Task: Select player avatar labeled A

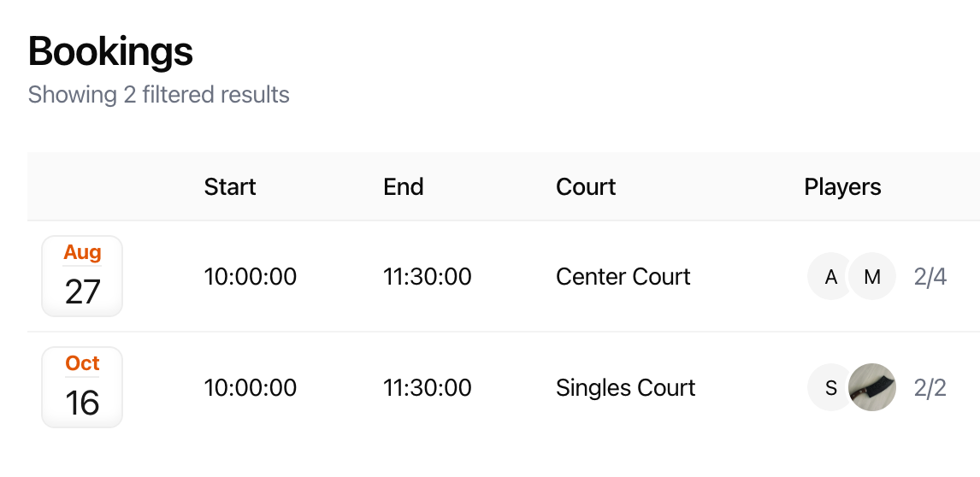Action: coord(830,277)
